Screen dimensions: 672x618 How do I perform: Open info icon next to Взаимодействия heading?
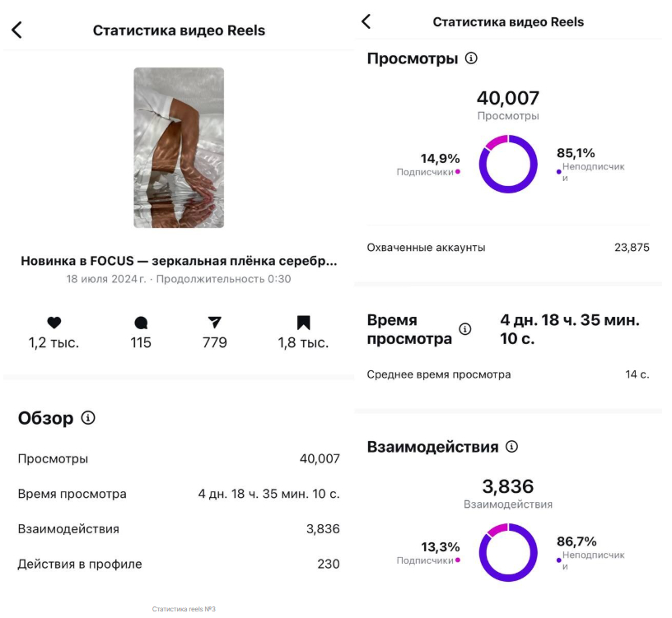[x=511, y=447]
